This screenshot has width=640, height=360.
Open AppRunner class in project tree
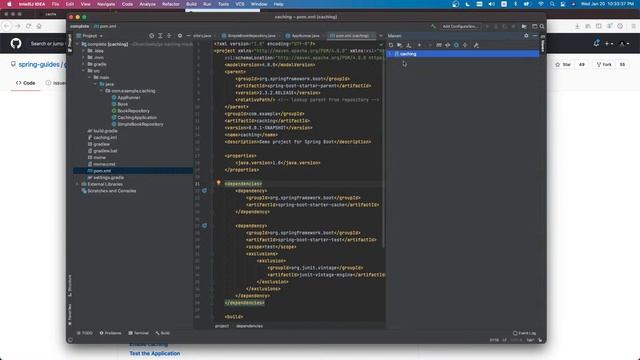tap(126, 98)
